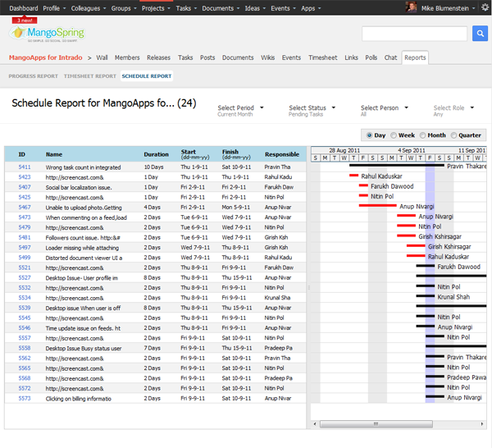Open task ID 5573 link
Screen dimensions: 492x448
click(25, 398)
